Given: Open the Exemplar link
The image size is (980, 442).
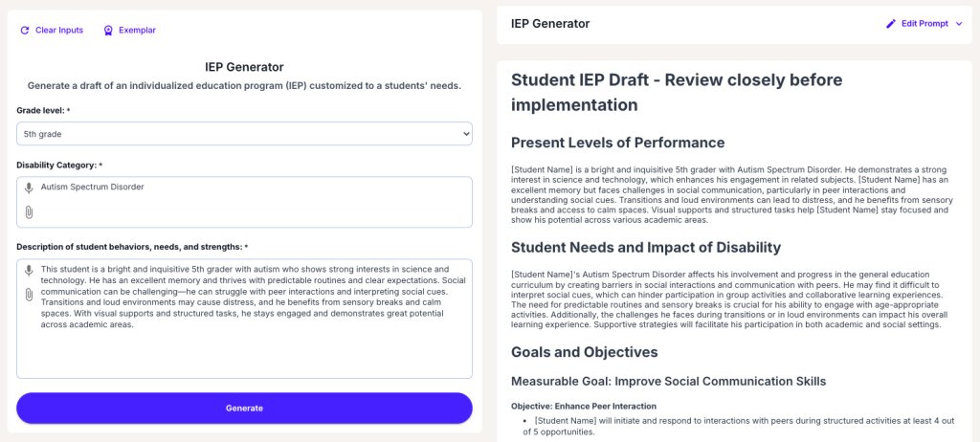Looking at the screenshot, I should click(x=137, y=31).
